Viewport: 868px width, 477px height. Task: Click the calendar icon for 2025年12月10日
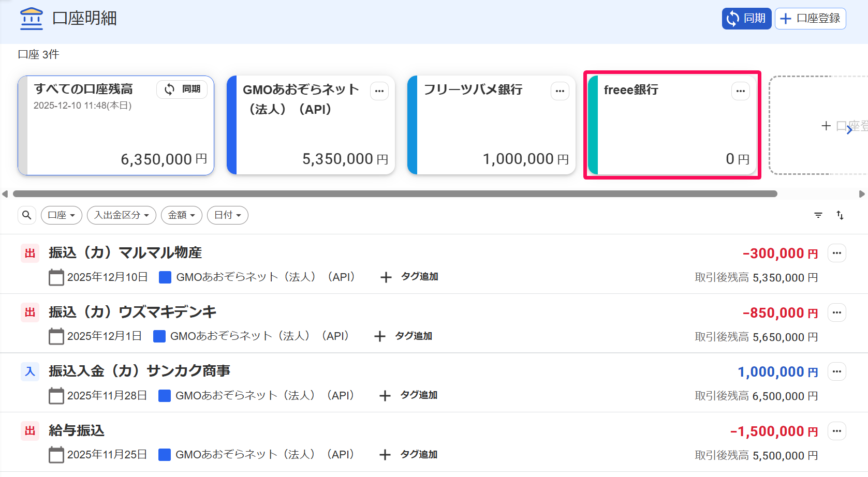[x=56, y=277]
